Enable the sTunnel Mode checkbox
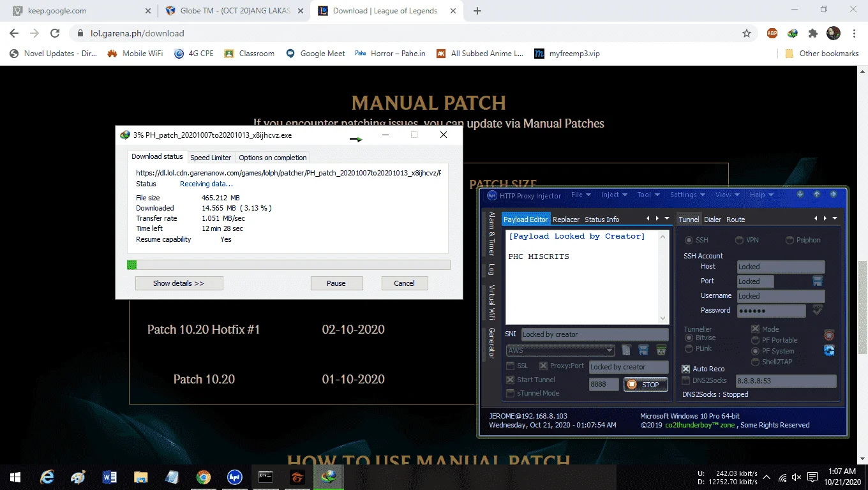 click(x=510, y=393)
